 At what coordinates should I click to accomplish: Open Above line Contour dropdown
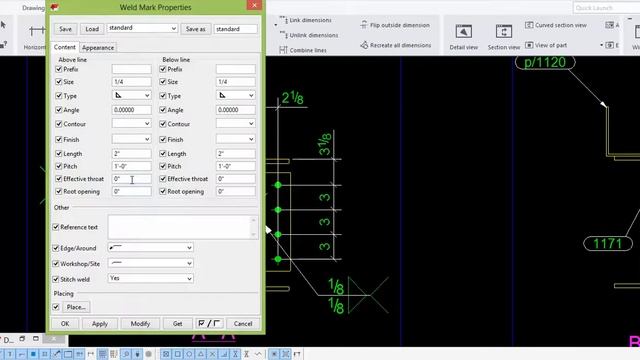[x=131, y=124]
